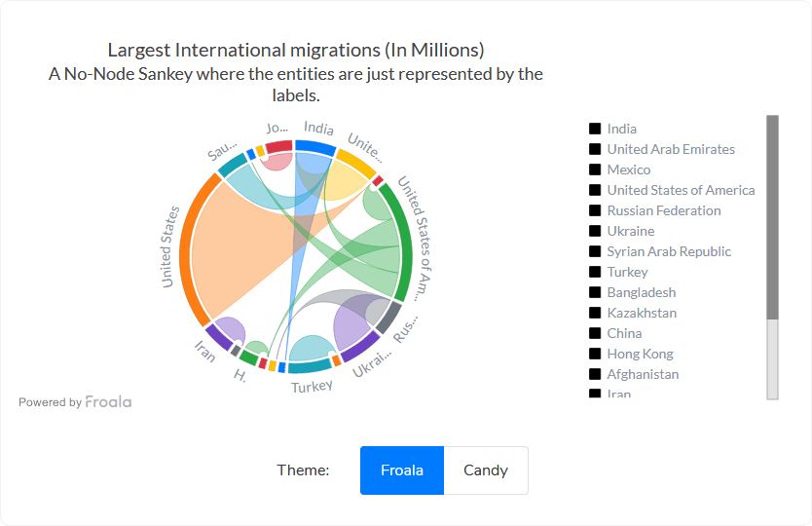Switch to the Froala theme
The image size is (812, 526).
click(x=402, y=470)
